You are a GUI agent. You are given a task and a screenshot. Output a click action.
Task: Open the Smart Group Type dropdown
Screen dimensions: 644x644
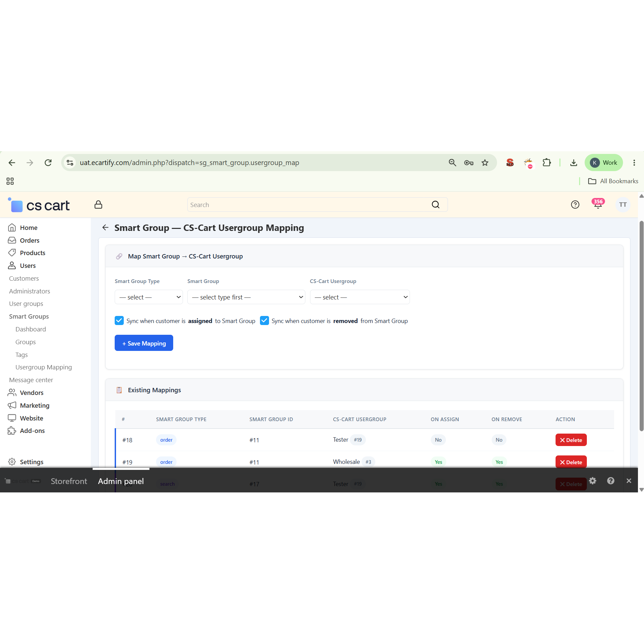[x=149, y=297]
